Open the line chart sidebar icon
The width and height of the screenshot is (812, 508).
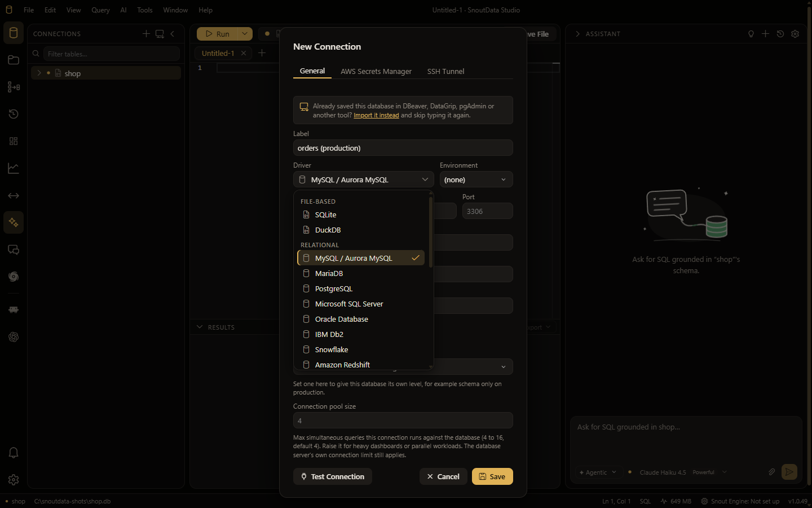[14, 168]
